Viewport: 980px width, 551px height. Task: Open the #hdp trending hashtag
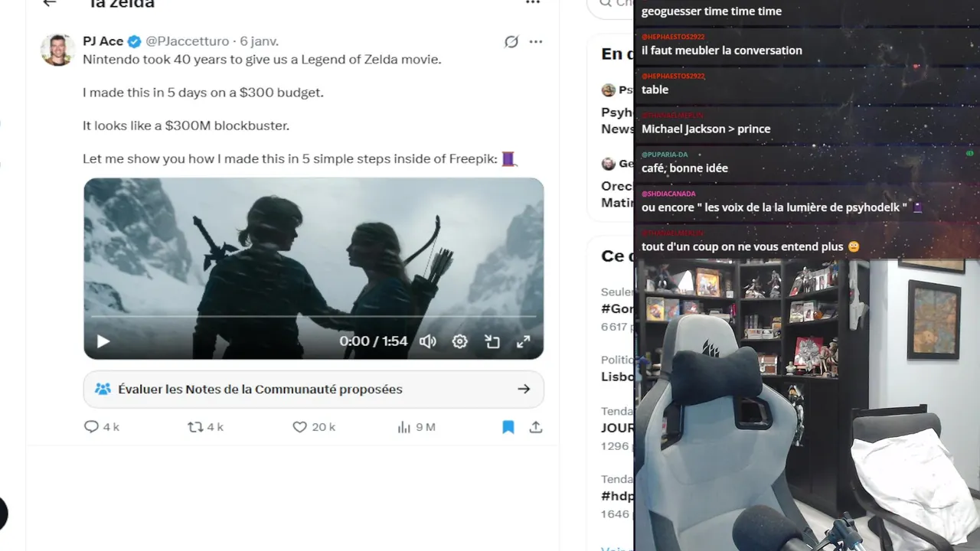coord(617,496)
